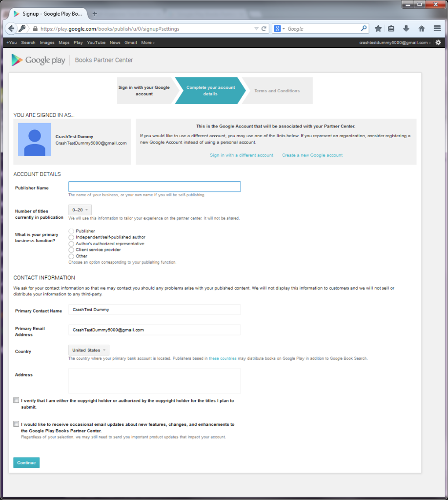Screen dimensions: 448x500
Task: Open the crashtestdummy5000@gmail.com account menu
Action: [395, 43]
